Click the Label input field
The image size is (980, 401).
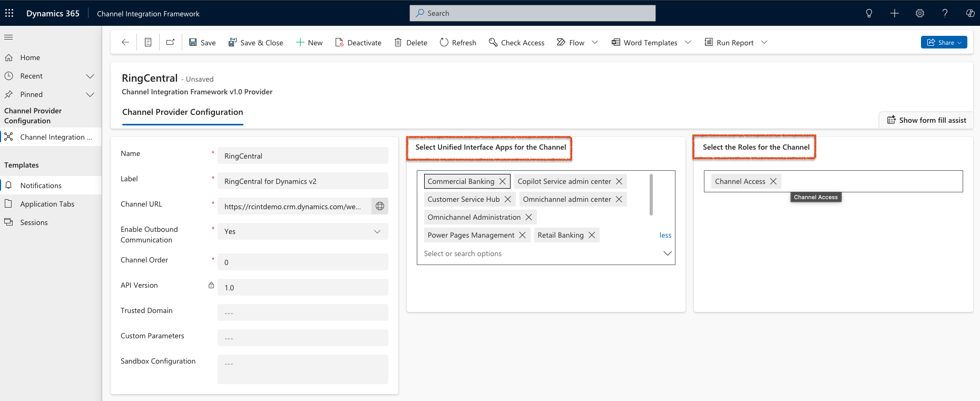(303, 181)
